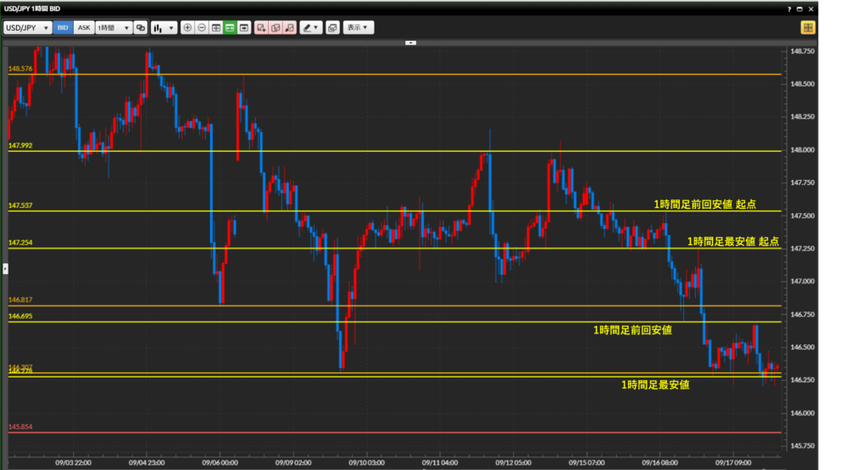Open the 1時間 timeframe dropdown

[113, 27]
